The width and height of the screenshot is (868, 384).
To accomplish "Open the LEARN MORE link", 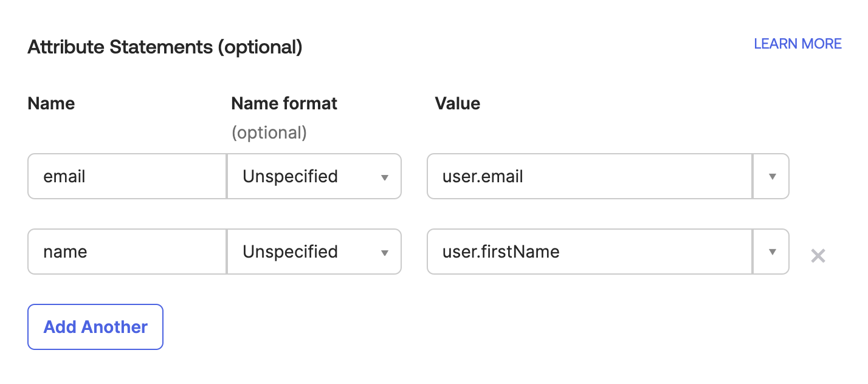I will point(797,43).
